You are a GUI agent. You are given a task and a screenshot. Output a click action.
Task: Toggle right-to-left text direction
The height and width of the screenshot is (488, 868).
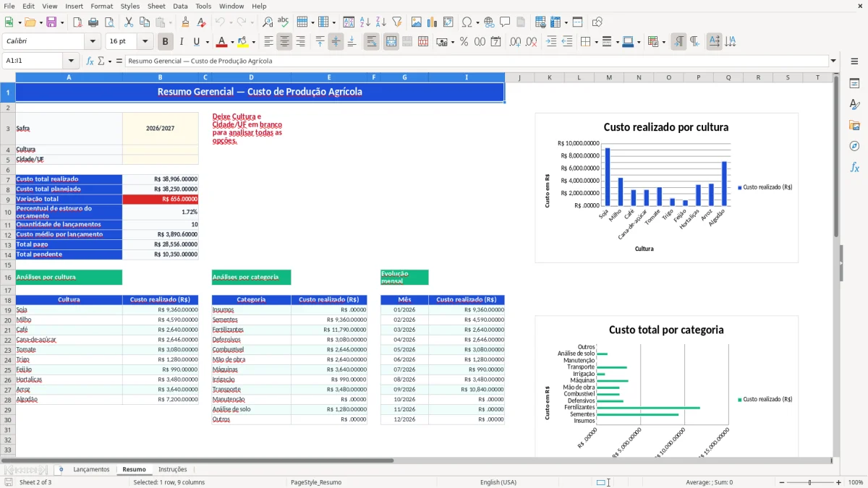694,42
